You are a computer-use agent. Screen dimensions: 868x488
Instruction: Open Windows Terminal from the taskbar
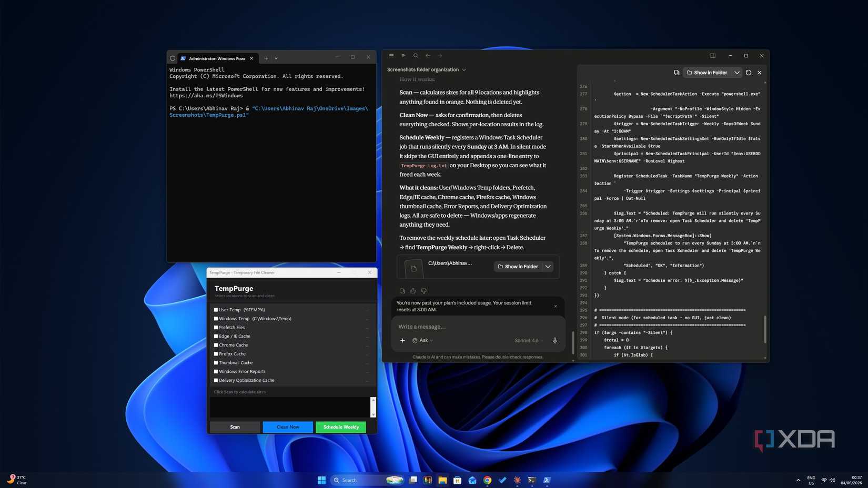(532, 480)
